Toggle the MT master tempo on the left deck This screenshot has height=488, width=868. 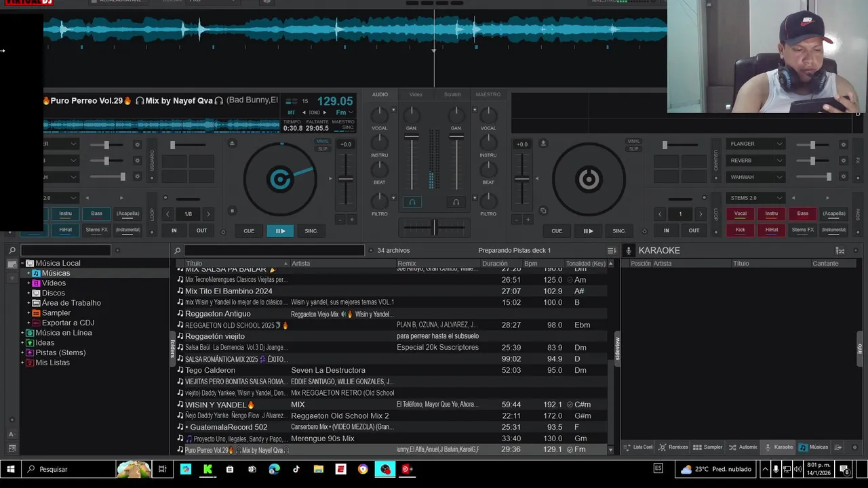pyautogui.click(x=292, y=113)
